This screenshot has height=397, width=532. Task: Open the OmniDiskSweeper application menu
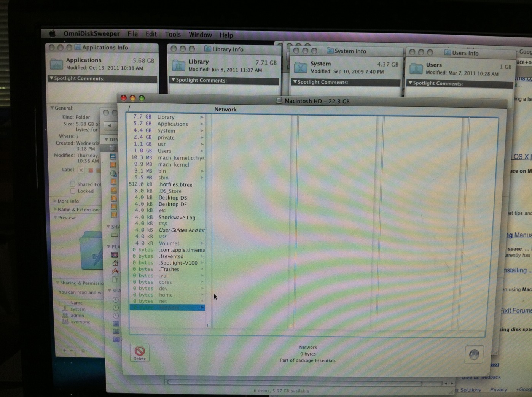tap(91, 33)
